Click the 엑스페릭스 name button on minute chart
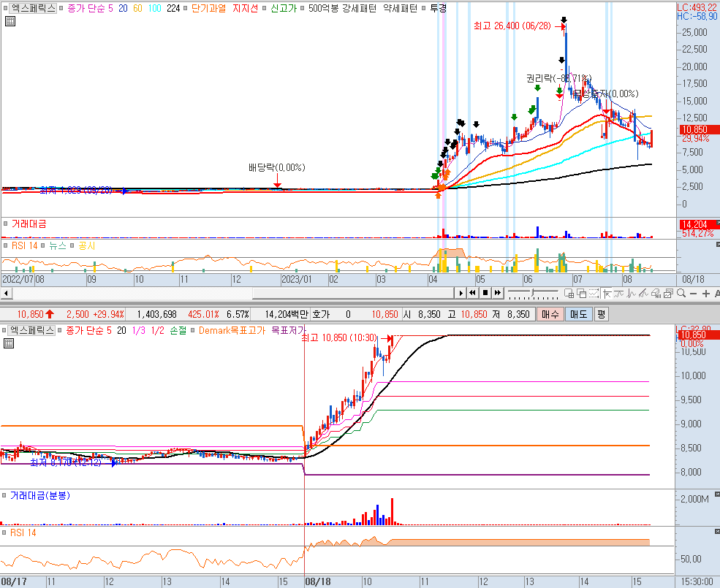Screen dimensions: 720x588 point(31,330)
